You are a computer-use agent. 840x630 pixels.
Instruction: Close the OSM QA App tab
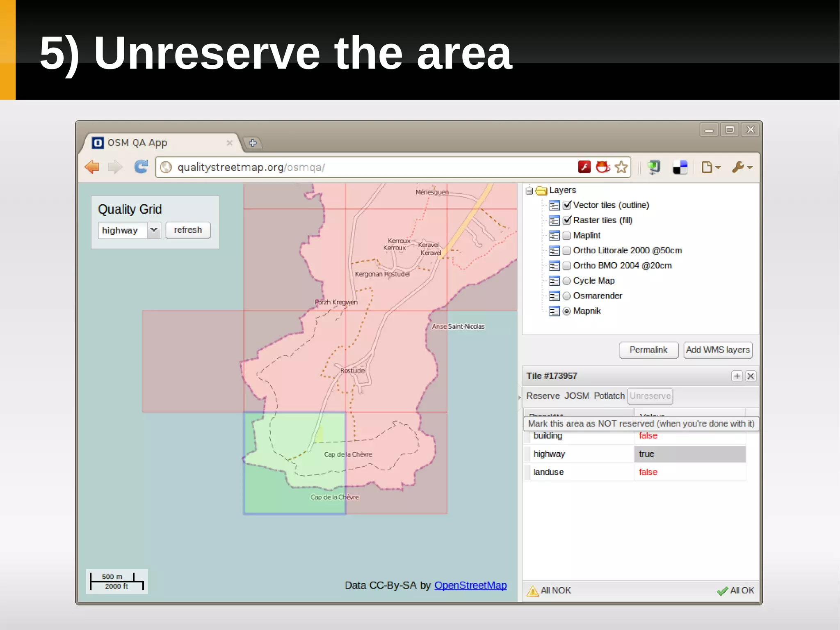click(x=230, y=143)
